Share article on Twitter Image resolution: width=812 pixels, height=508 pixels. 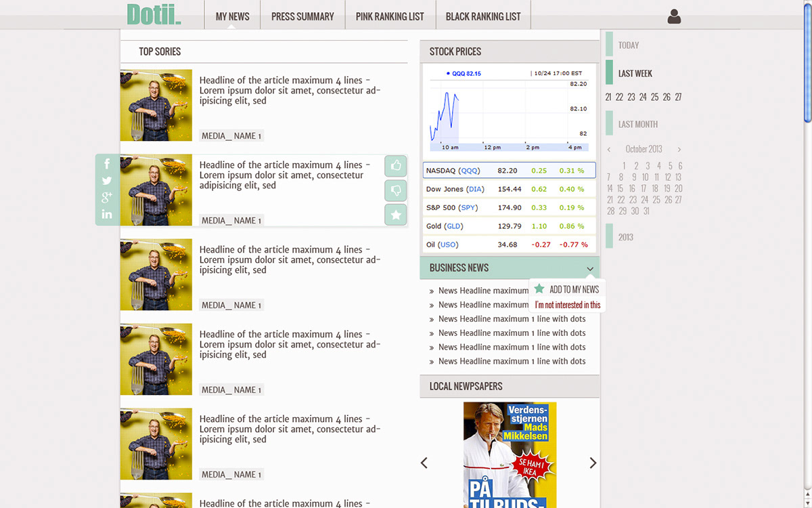click(107, 181)
